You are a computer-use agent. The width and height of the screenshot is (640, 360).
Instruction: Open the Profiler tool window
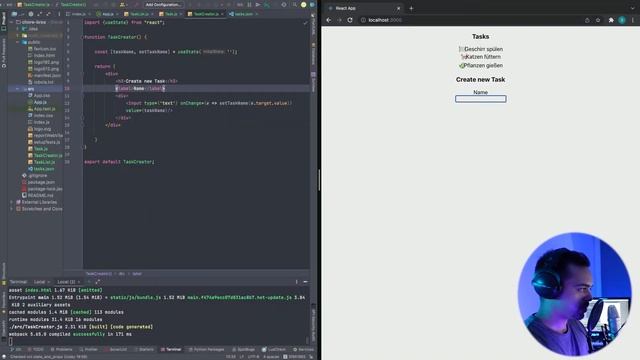[x=88, y=349]
